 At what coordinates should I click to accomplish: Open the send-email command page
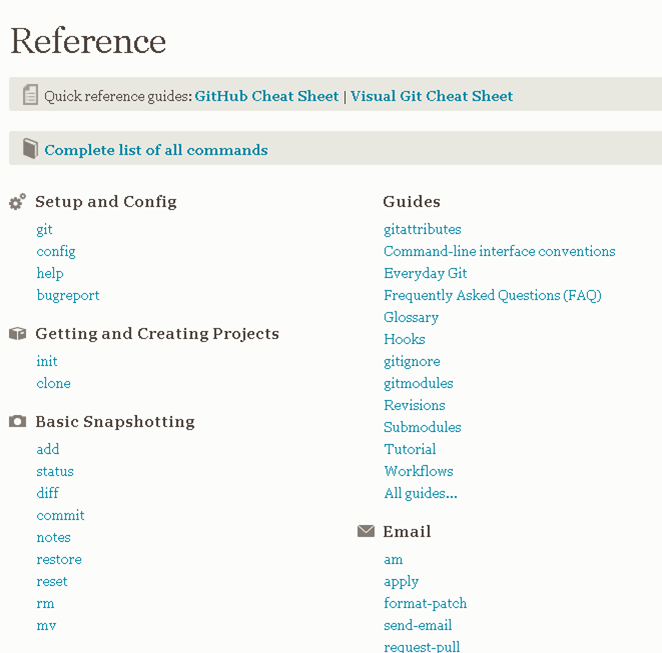418,625
